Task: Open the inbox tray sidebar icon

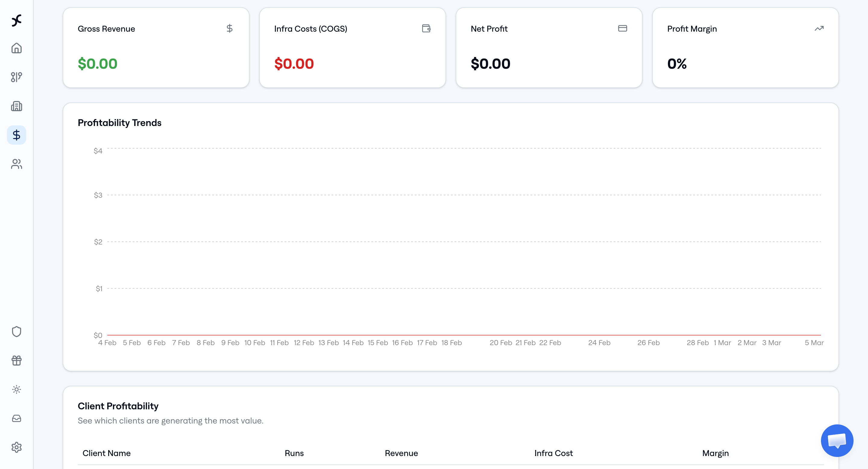Action: pyautogui.click(x=16, y=418)
